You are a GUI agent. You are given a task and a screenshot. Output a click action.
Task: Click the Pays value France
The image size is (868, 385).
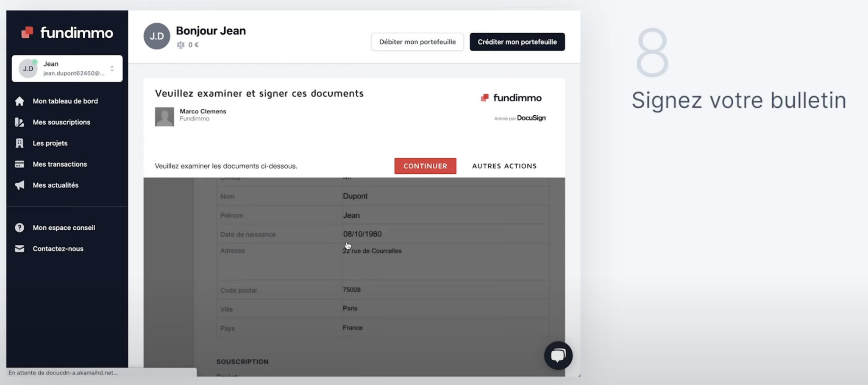pyautogui.click(x=353, y=328)
